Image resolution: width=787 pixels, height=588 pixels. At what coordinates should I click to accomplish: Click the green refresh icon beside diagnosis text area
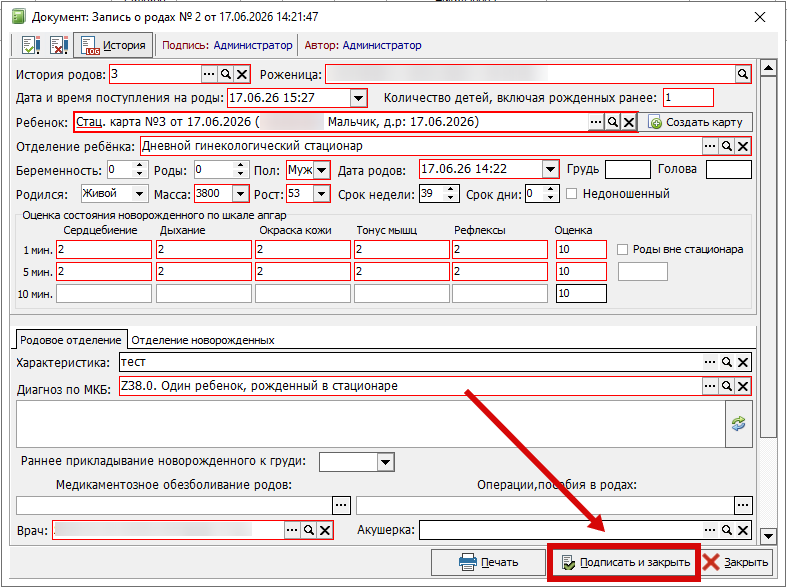738,423
